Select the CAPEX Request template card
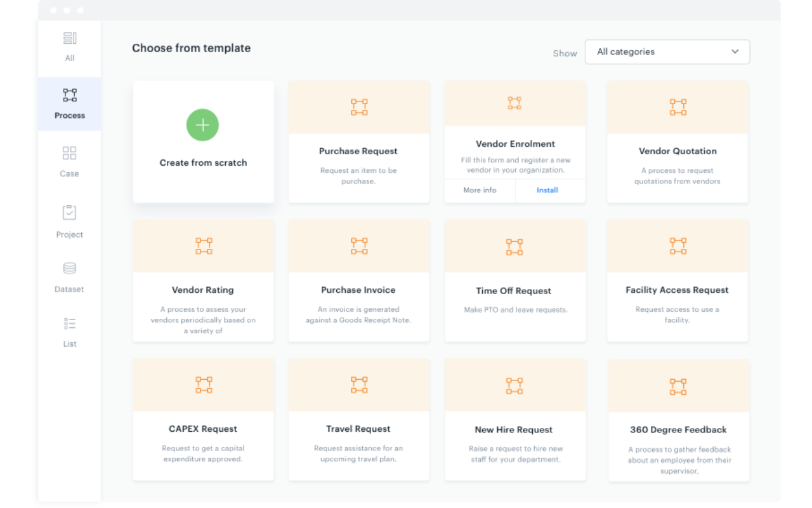 click(202, 419)
